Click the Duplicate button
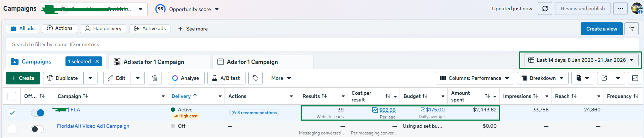 click(63, 78)
